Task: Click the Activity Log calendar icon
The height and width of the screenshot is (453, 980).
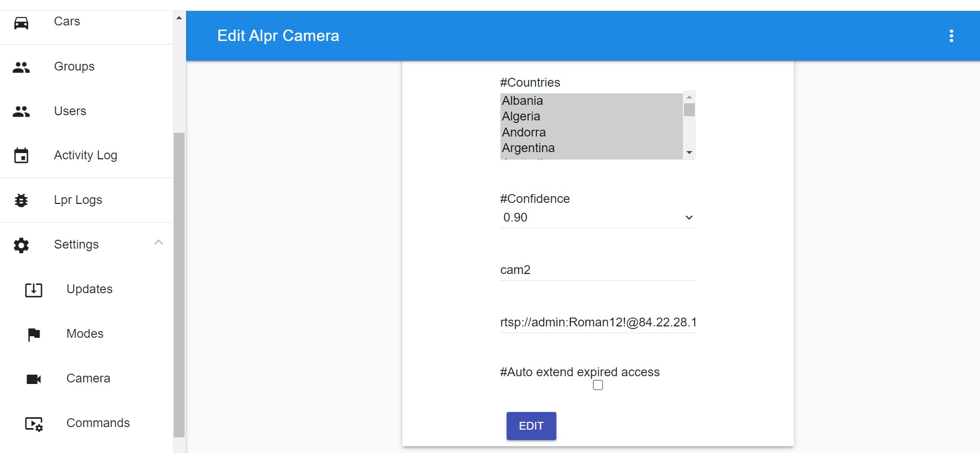Action: click(x=21, y=156)
